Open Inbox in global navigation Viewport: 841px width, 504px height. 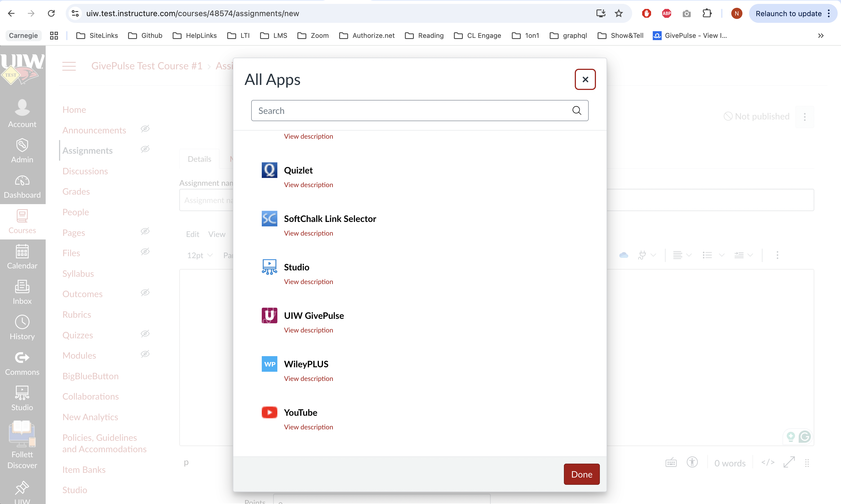[x=23, y=292]
